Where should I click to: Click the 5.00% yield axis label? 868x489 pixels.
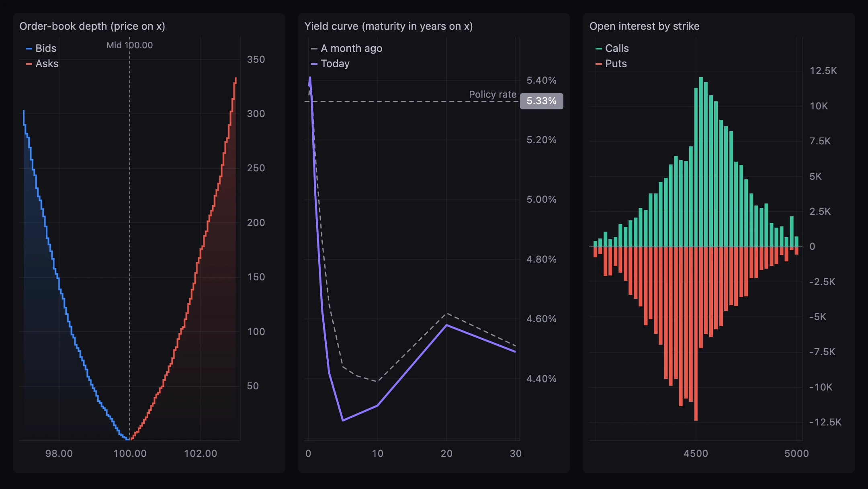click(542, 199)
